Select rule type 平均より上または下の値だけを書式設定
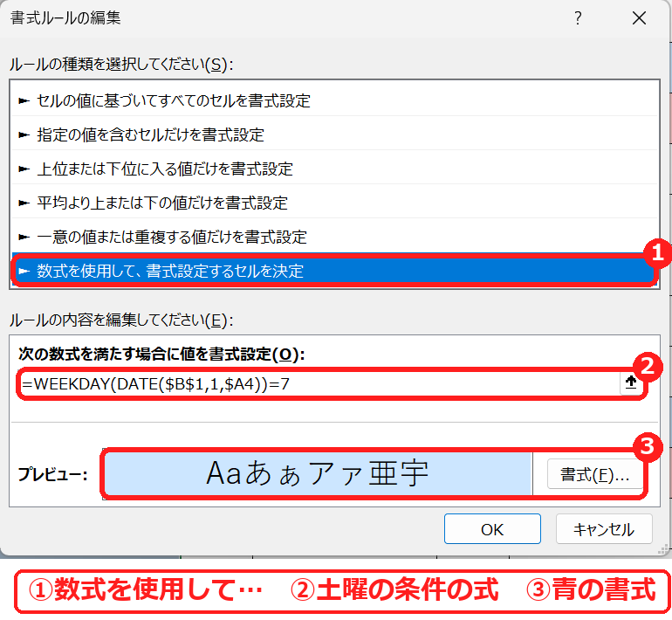This screenshot has height=620, width=672. pyautogui.click(x=334, y=203)
